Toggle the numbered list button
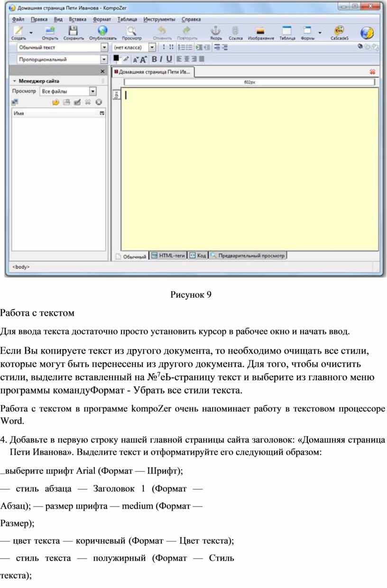 [x=182, y=47]
